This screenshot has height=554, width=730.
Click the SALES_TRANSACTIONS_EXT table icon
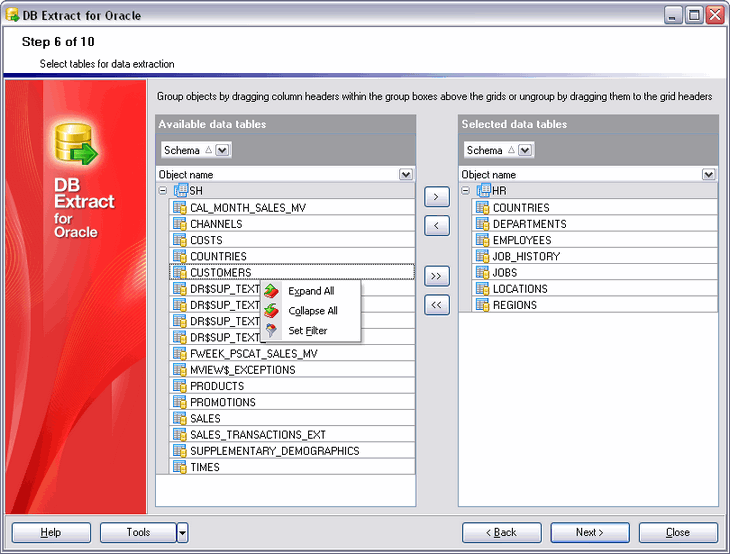click(x=180, y=434)
